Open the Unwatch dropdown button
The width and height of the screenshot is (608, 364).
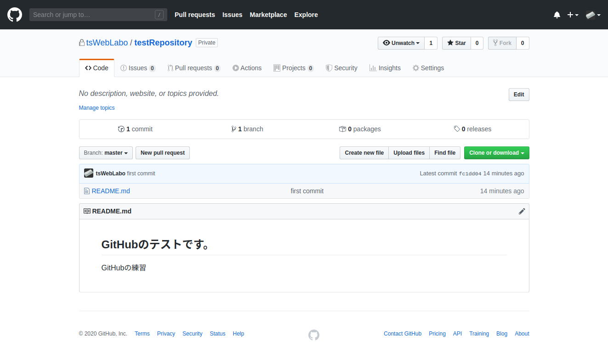tap(401, 43)
